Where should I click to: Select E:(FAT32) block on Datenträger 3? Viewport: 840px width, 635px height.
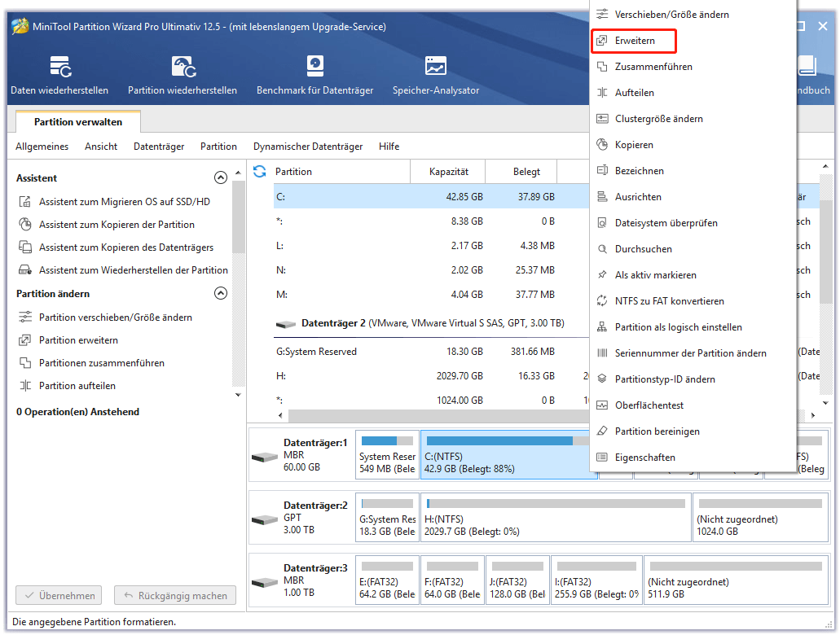pos(387,580)
